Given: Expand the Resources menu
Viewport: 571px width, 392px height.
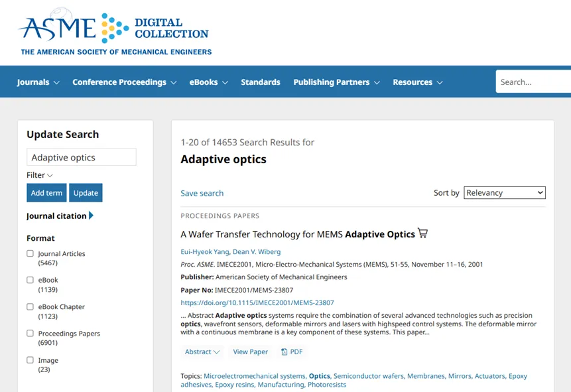Looking at the screenshot, I should (418, 82).
